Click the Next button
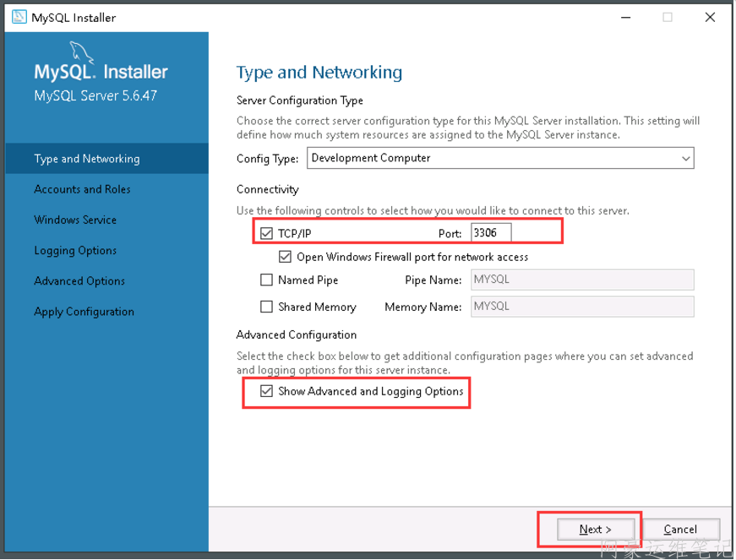 tap(595, 530)
